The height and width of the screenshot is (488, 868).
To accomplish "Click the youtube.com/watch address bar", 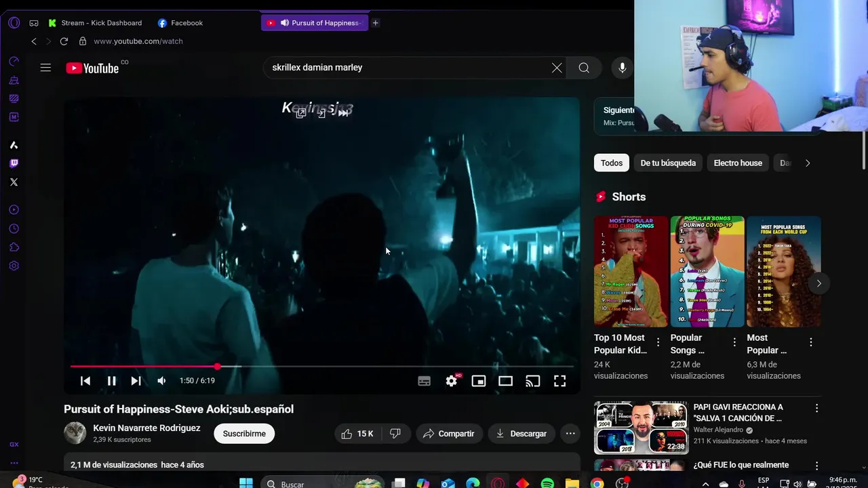I will pos(138,41).
